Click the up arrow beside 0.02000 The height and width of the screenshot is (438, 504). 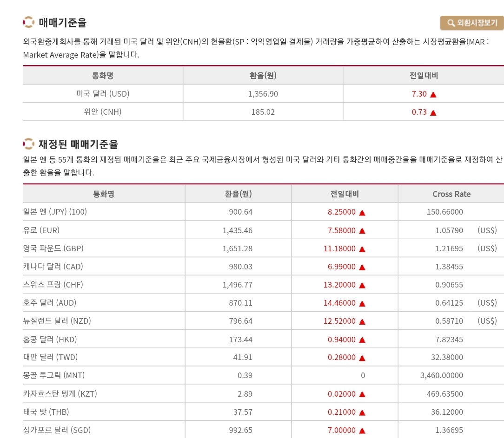point(362,395)
